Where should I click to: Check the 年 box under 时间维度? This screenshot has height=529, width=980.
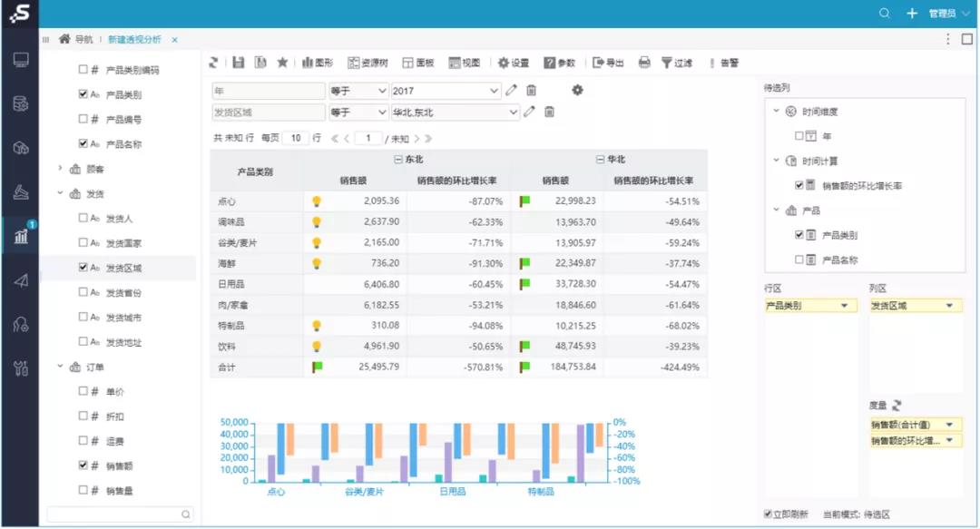point(799,136)
